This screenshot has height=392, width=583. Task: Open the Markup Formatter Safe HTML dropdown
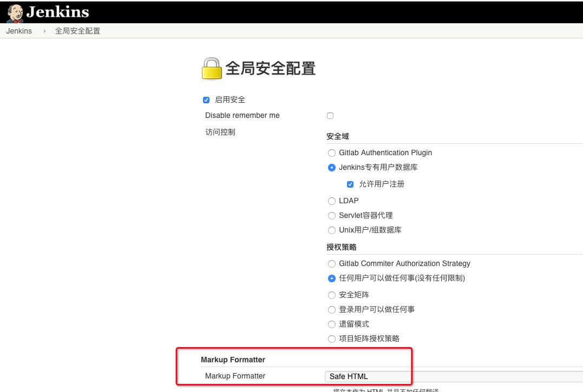(x=454, y=376)
